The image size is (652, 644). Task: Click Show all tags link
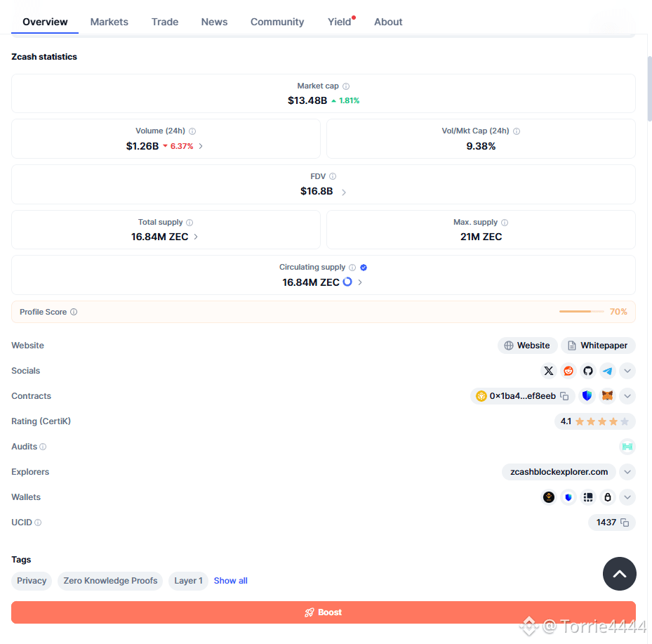230,581
